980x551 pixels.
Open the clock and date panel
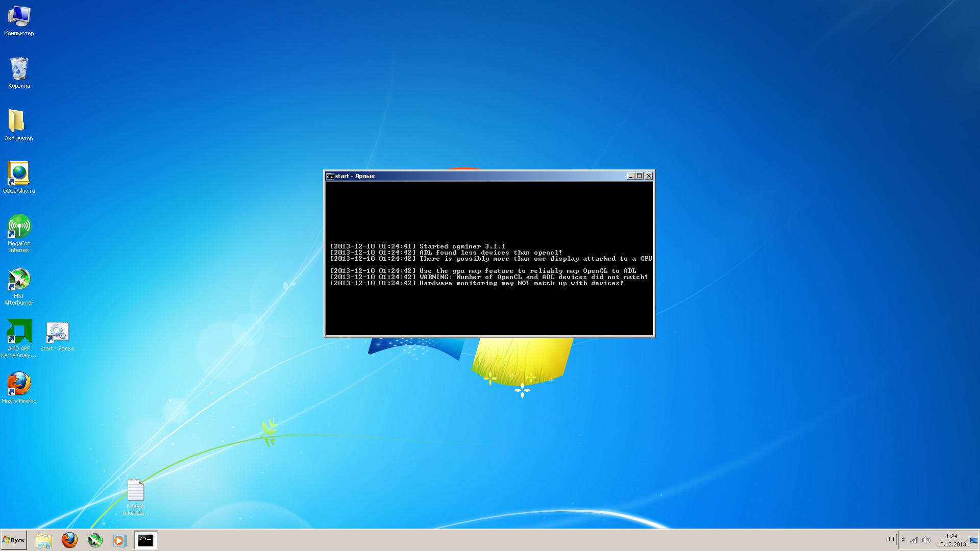pyautogui.click(x=951, y=540)
